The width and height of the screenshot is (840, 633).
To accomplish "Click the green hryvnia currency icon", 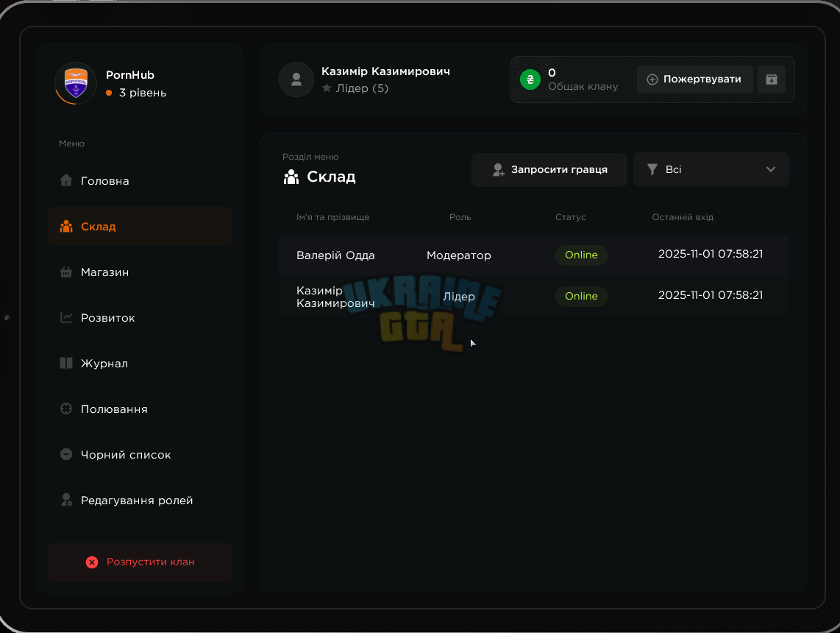I will point(530,79).
